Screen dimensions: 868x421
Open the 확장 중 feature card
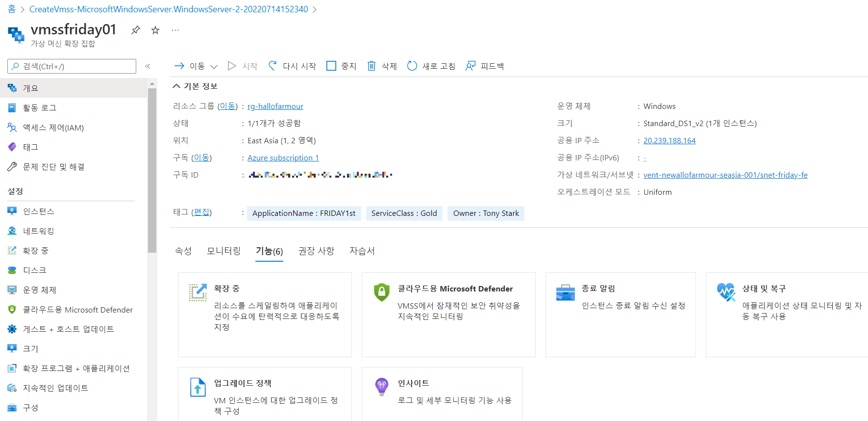[265, 315]
